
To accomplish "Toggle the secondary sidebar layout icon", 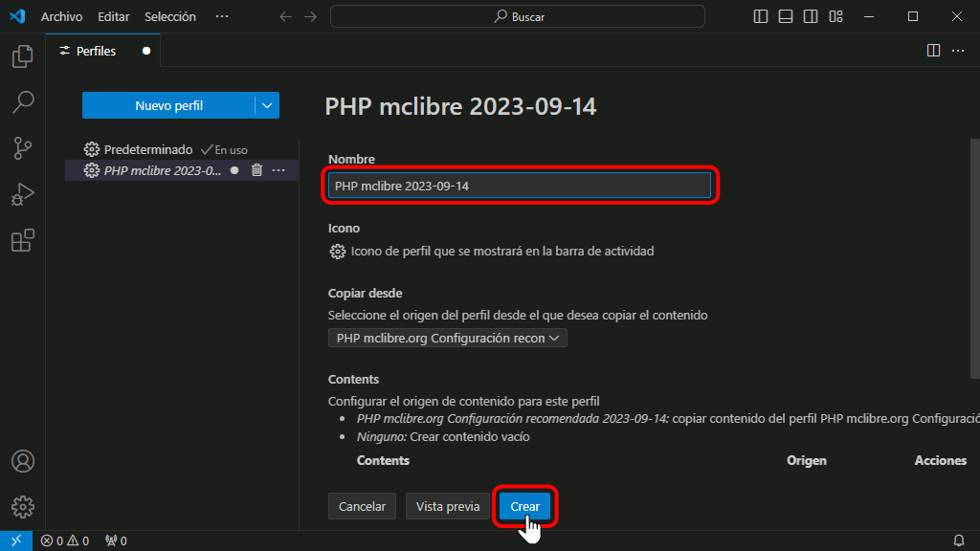I will coord(811,17).
